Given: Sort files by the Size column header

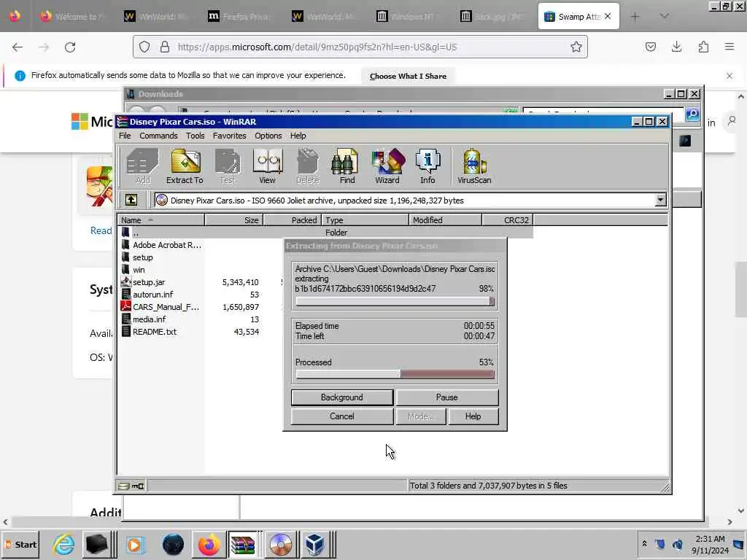Looking at the screenshot, I should [234, 220].
